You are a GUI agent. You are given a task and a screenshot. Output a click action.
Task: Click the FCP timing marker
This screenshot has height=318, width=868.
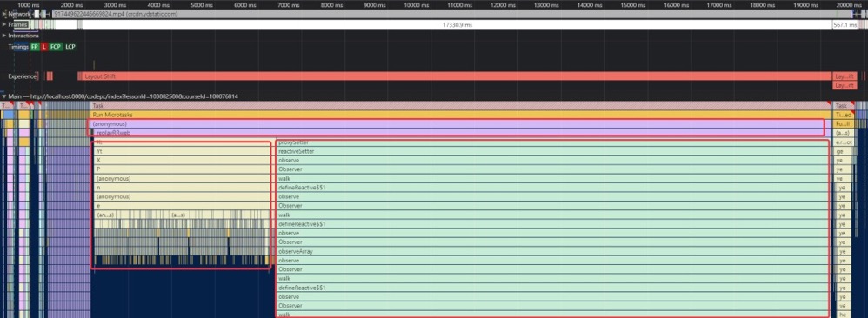click(56, 47)
